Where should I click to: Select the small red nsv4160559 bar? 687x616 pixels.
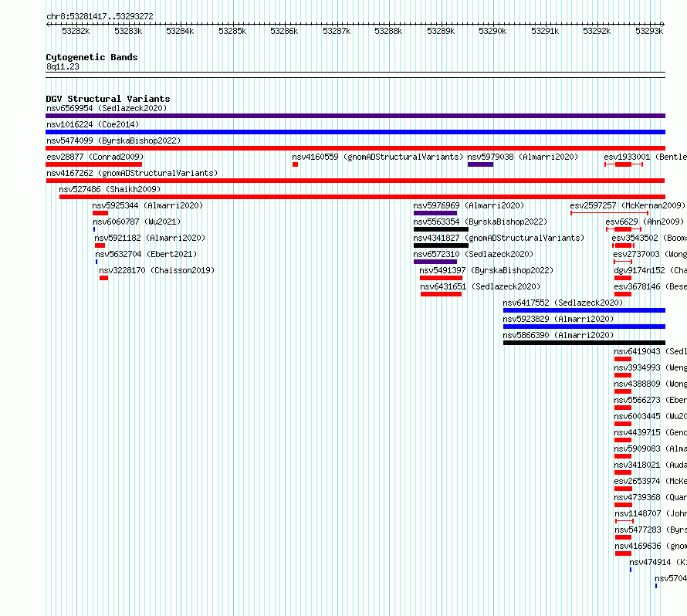point(296,164)
